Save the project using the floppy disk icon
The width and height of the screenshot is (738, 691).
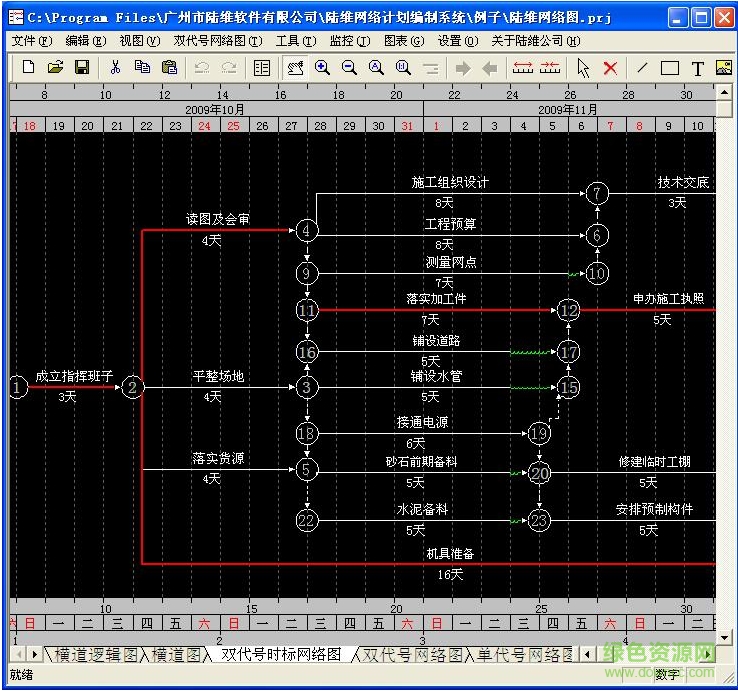pyautogui.click(x=82, y=68)
